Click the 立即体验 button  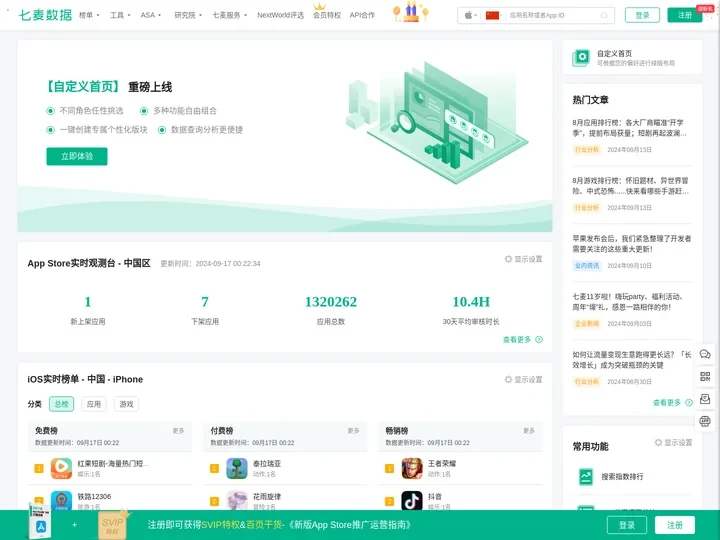(77, 156)
